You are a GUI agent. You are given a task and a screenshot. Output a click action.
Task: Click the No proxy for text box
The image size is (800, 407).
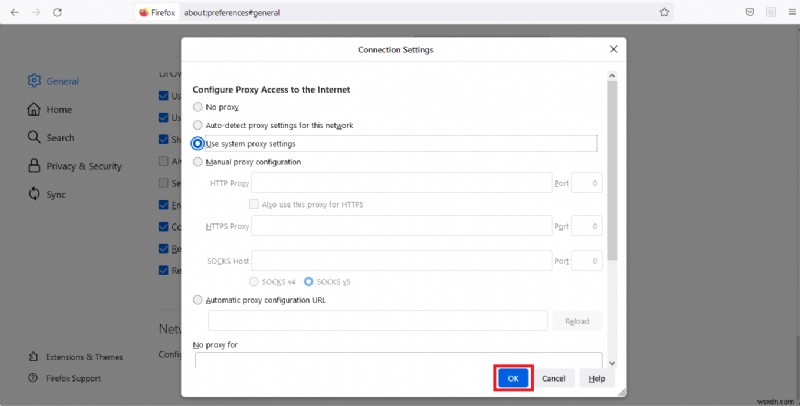coord(398,360)
